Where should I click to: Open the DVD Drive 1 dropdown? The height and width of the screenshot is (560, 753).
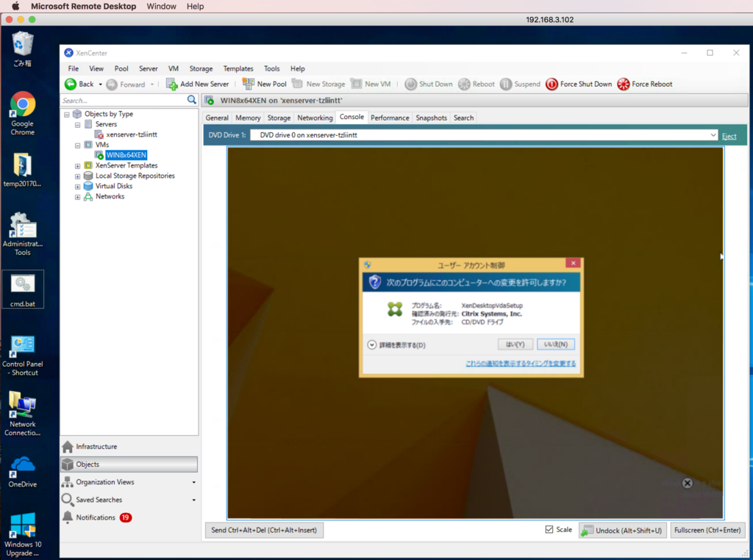[x=713, y=135]
